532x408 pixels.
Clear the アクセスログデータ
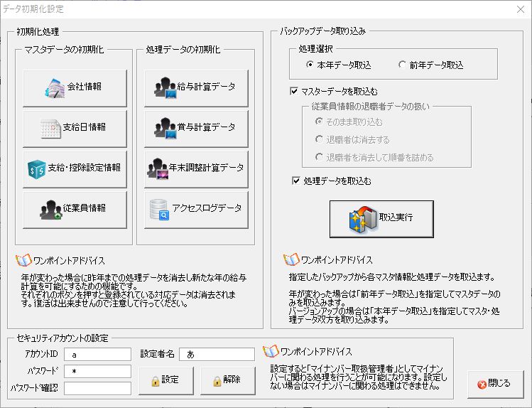pos(196,209)
